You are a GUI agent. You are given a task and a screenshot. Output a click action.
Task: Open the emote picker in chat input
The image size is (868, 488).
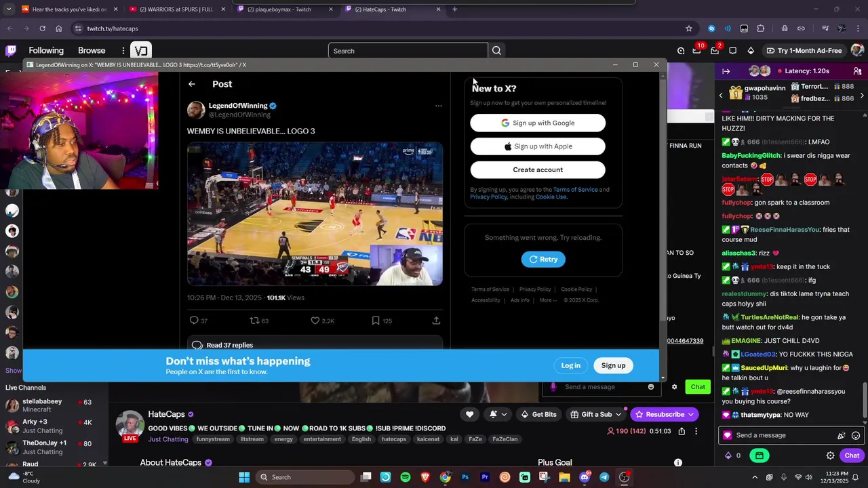pos(856,436)
